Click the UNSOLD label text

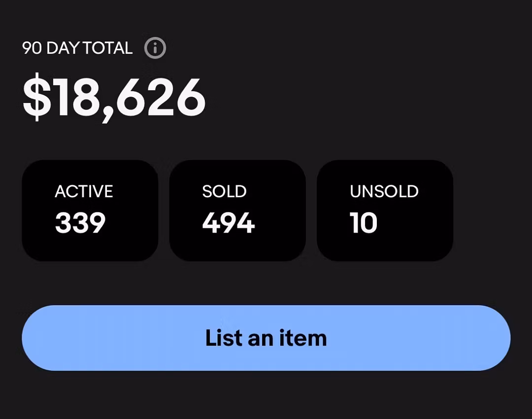point(384,191)
